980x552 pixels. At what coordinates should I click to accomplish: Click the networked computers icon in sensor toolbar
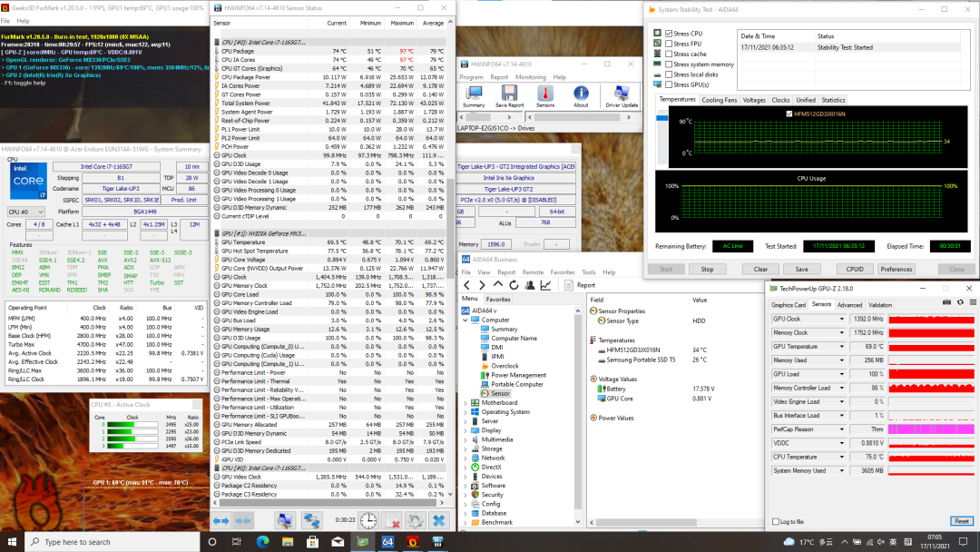311,520
